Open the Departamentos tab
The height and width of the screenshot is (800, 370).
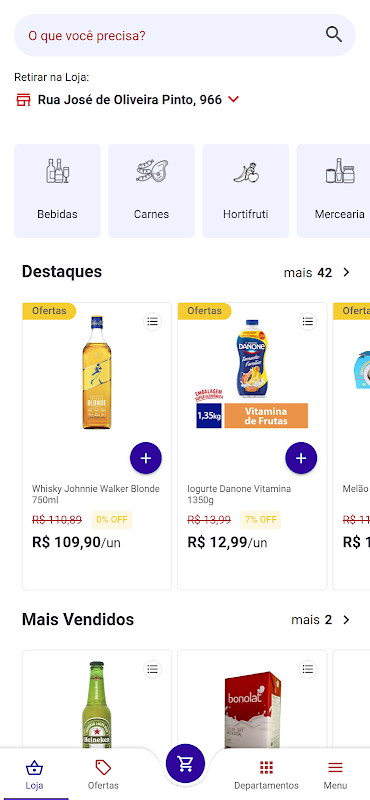click(x=266, y=774)
